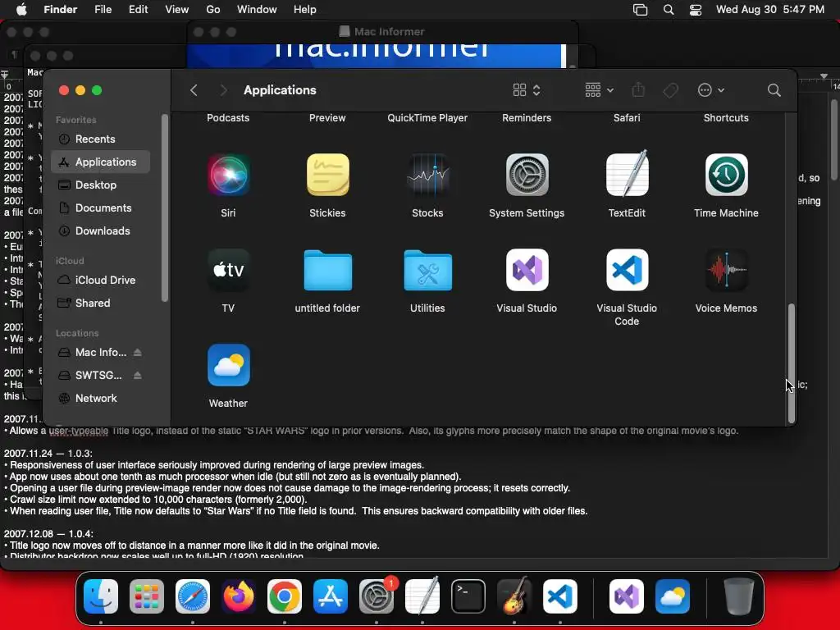Viewport: 840px width, 630px height.
Task: Open Time Machine app
Action: pos(727,175)
